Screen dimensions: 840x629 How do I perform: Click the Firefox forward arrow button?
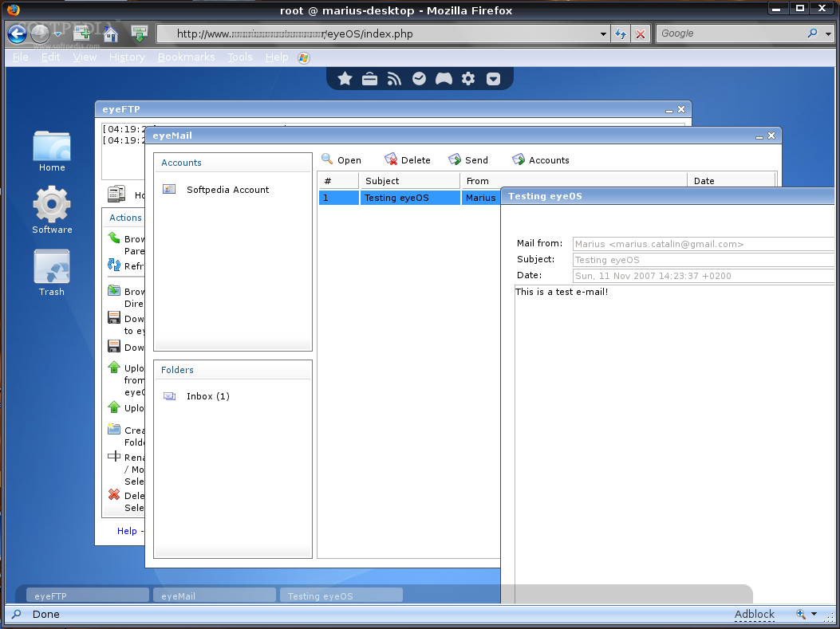point(40,33)
